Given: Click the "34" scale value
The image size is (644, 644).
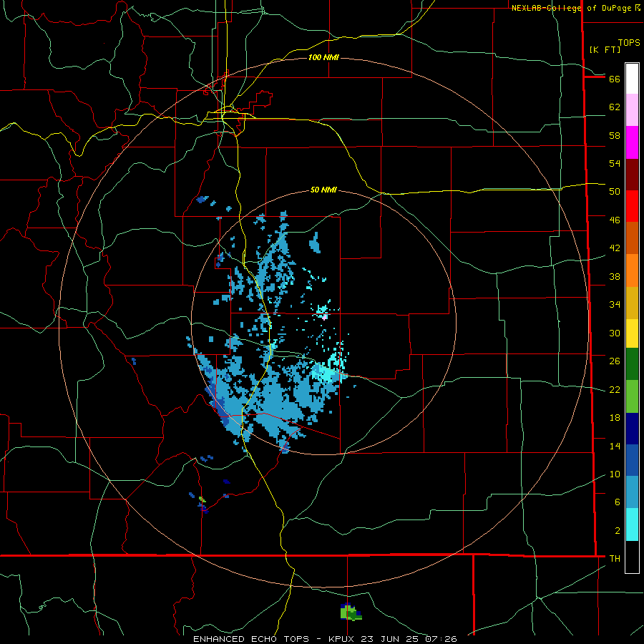Looking at the screenshot, I should pyautogui.click(x=615, y=305).
